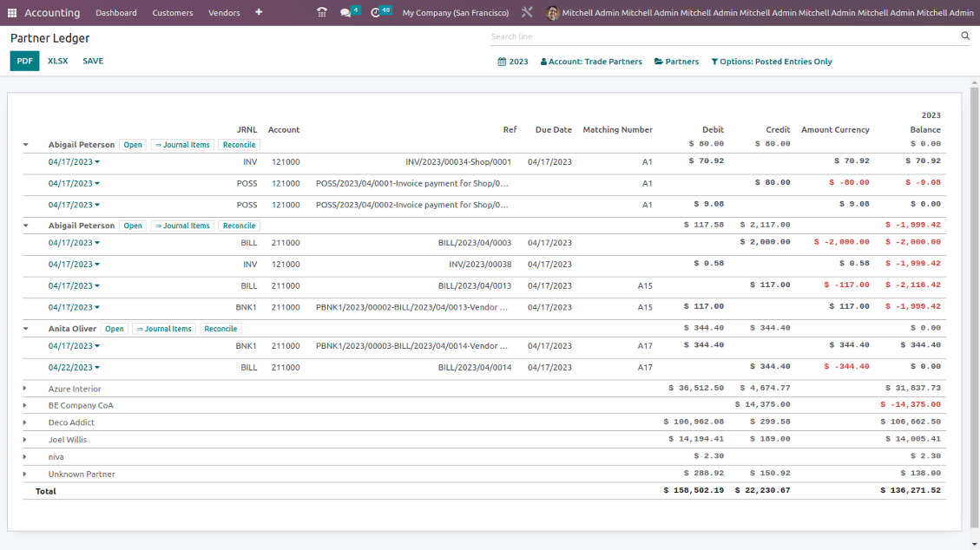980x550 pixels.
Task: Open Journal Items for Anita Oliver
Action: [164, 329]
